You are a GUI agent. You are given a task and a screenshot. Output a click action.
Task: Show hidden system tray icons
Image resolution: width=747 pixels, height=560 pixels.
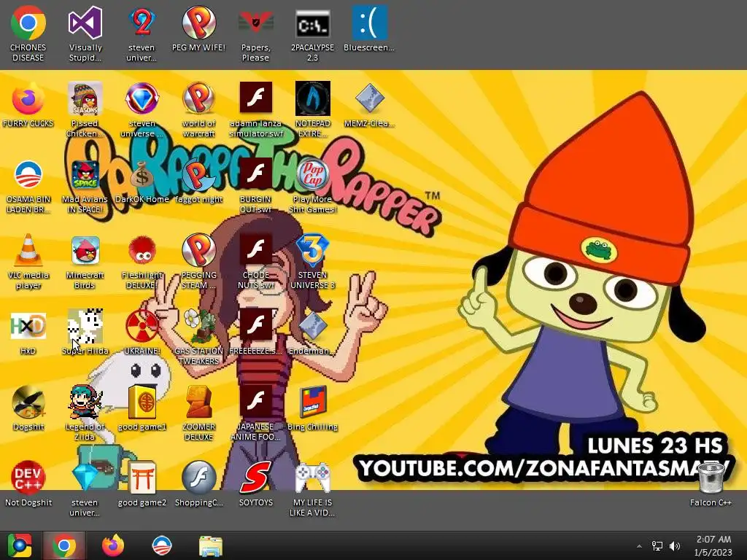click(639, 546)
